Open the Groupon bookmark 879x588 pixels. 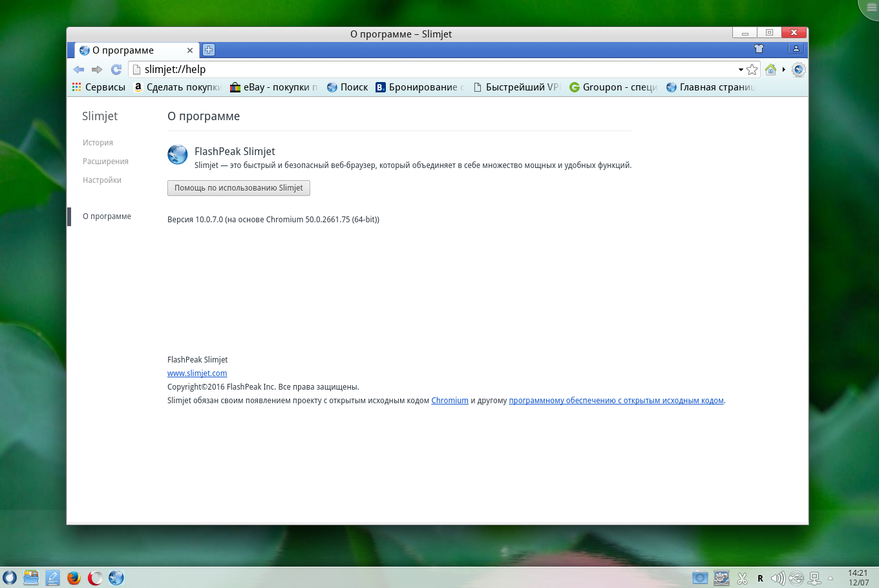[613, 87]
